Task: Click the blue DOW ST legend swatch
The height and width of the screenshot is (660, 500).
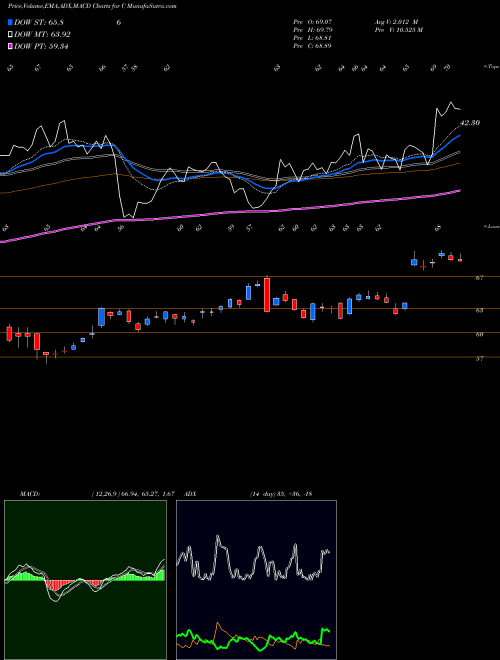Action: tap(10, 22)
